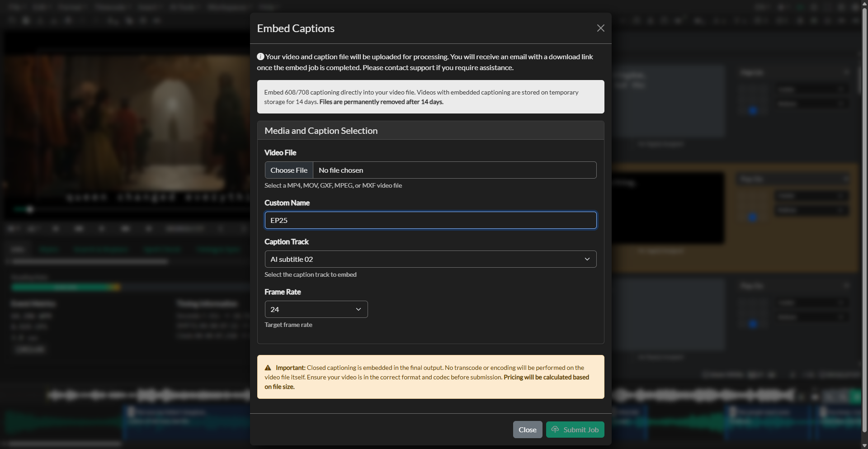Click the Custom Name field containing EP25

click(x=430, y=220)
